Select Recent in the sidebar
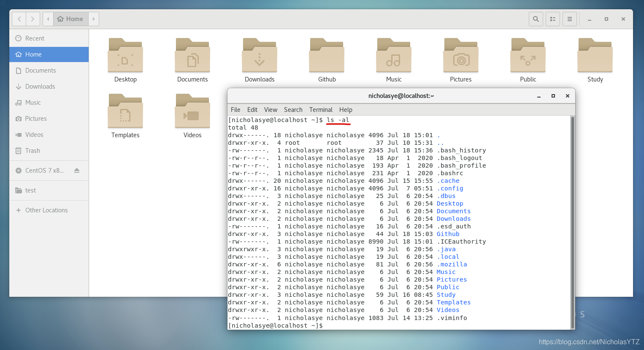644x350 pixels. coord(49,38)
